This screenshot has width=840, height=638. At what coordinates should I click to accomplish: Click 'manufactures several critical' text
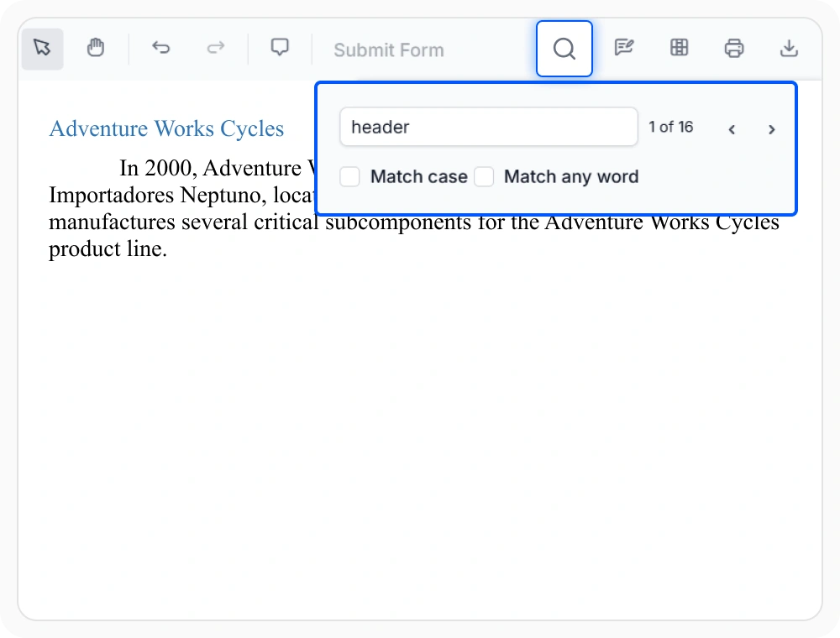click(184, 222)
